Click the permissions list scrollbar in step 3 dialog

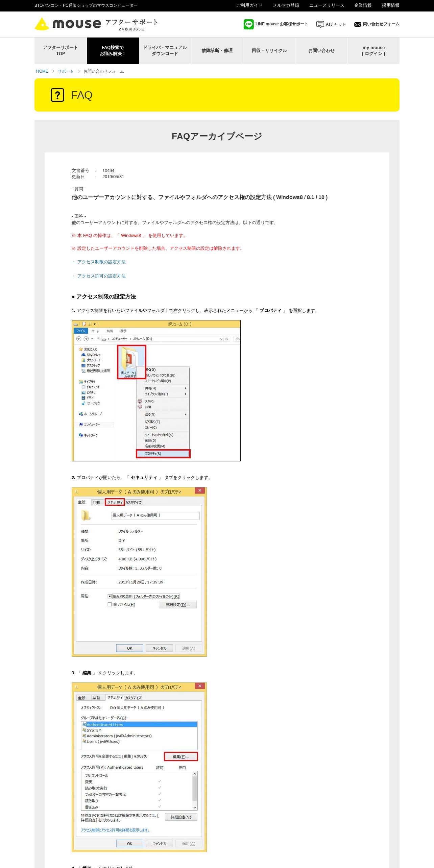coord(195,791)
